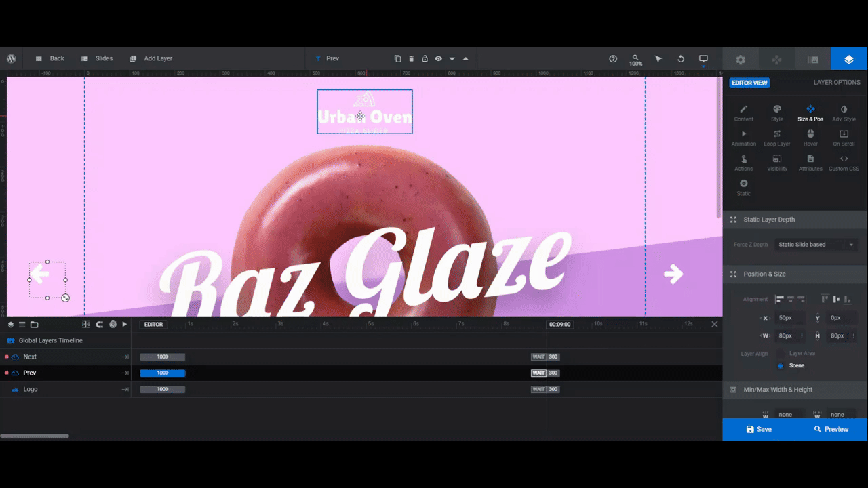Open the help question mark

613,59
